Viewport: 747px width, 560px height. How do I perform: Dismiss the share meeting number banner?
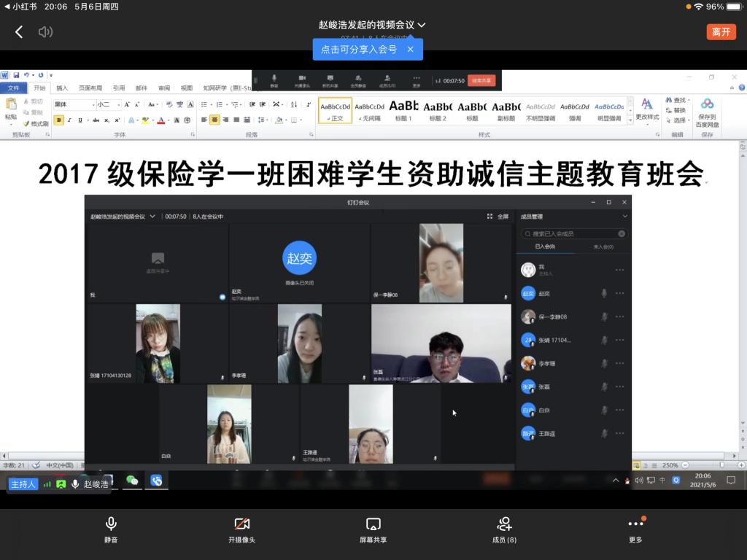410,50
